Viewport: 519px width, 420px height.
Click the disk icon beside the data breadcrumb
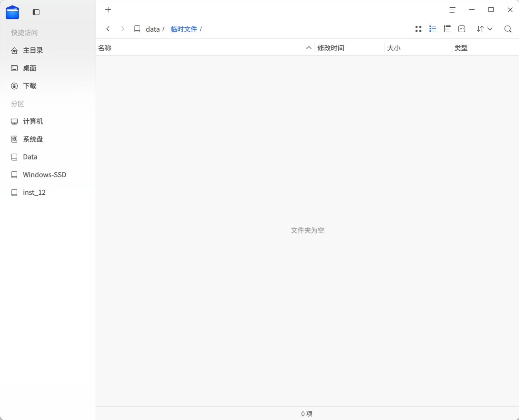click(137, 28)
